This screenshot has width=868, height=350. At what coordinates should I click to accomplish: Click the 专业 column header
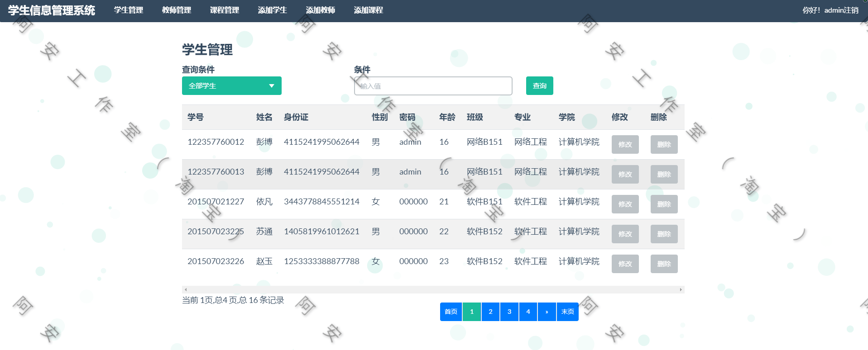pyautogui.click(x=523, y=117)
